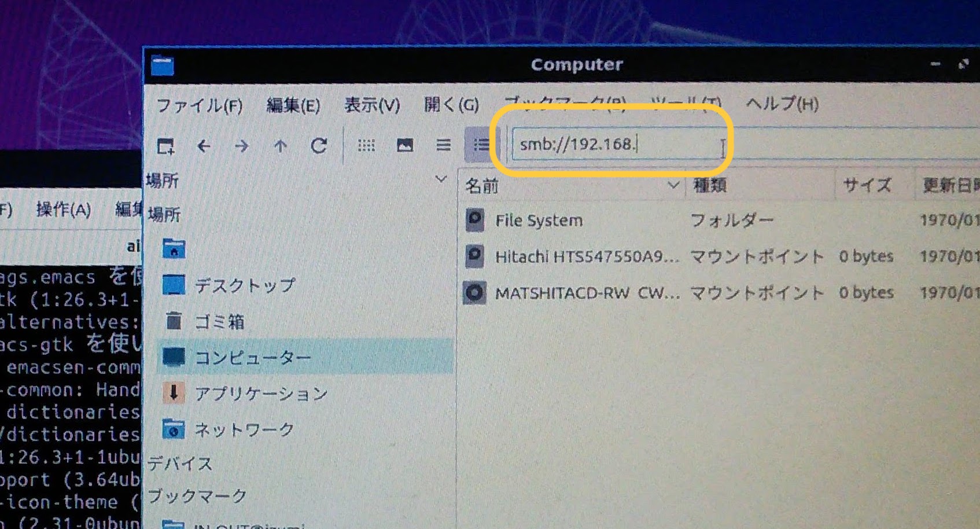Open the ファイル(F) menu

(x=200, y=106)
